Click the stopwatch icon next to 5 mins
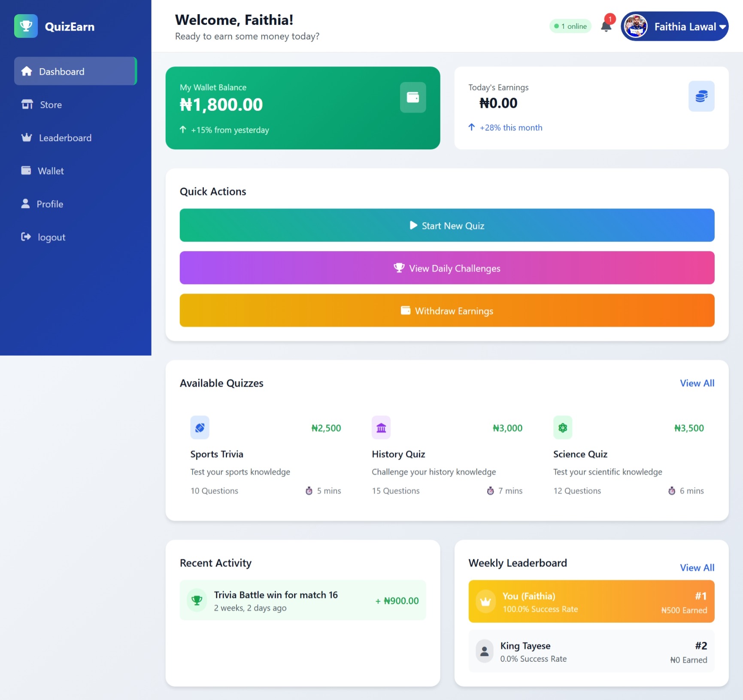743x700 pixels. [309, 491]
